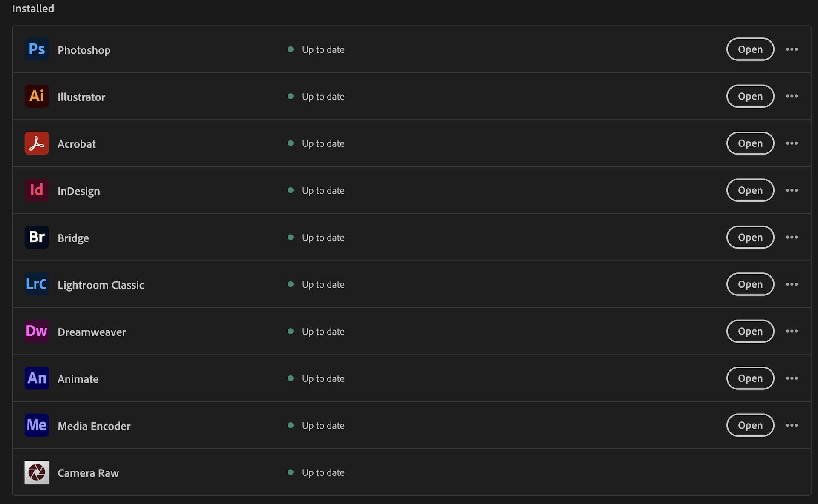Click the InDesign Id icon
The image size is (818, 504).
[x=37, y=190]
